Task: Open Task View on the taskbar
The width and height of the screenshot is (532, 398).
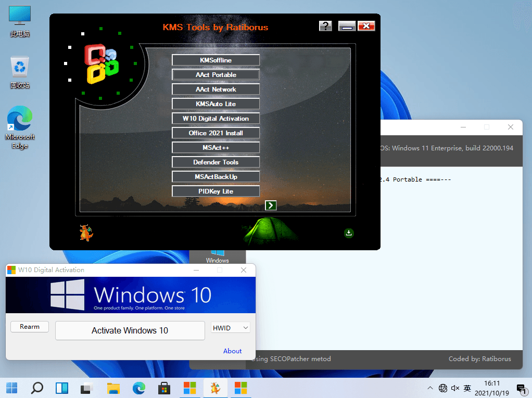Action: pos(87,388)
